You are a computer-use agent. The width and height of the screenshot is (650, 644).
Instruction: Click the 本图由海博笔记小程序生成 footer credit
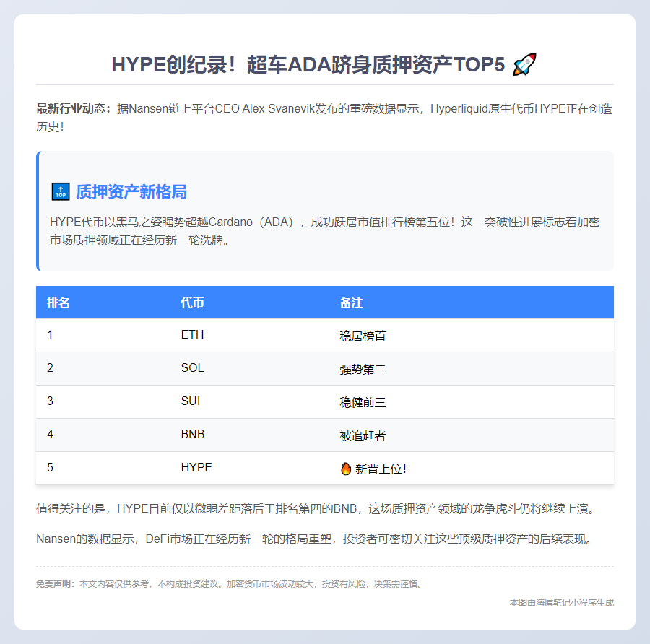[x=562, y=603]
